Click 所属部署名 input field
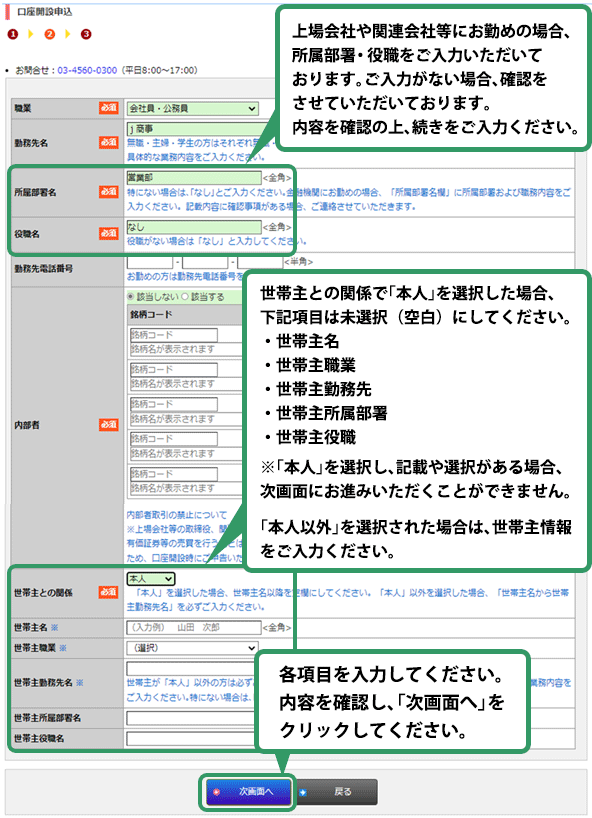 coord(194,177)
